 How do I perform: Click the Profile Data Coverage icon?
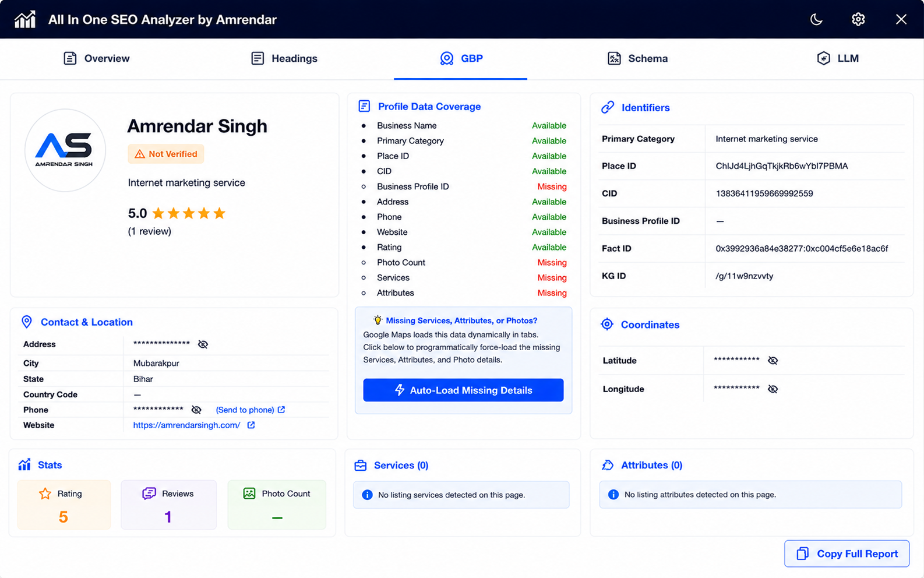(364, 106)
